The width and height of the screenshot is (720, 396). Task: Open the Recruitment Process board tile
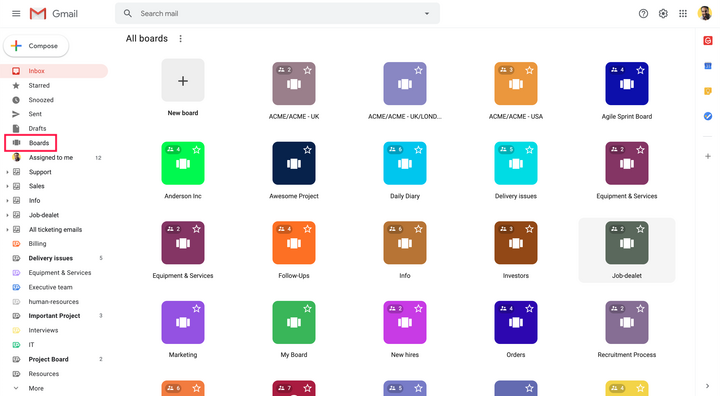click(x=627, y=322)
